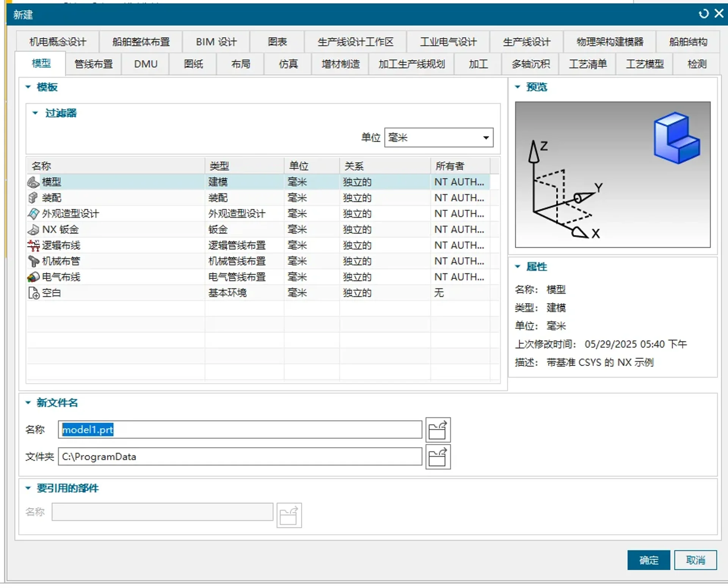Collapse the 过滤器 filter section
Screen dimensions: 728x588
[35, 113]
